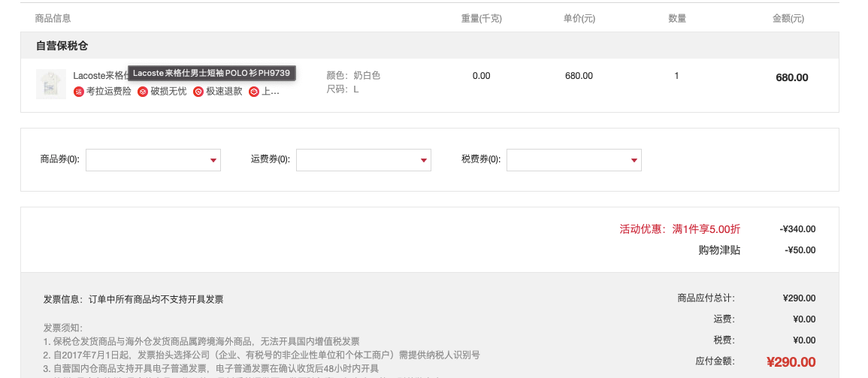Click the 数量 column header

click(677, 18)
